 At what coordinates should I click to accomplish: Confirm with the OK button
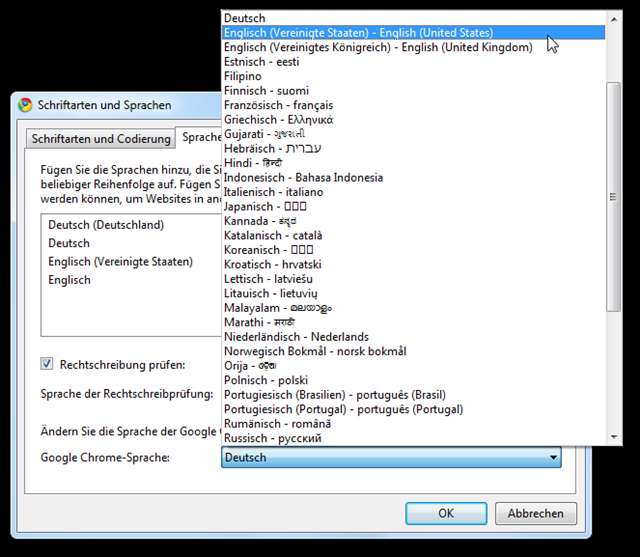point(446,513)
